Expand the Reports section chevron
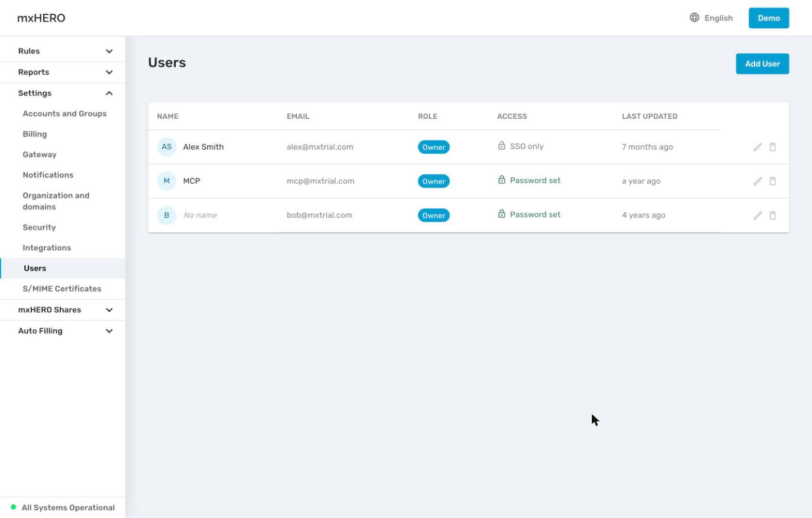Image resolution: width=812 pixels, height=518 pixels. click(109, 72)
